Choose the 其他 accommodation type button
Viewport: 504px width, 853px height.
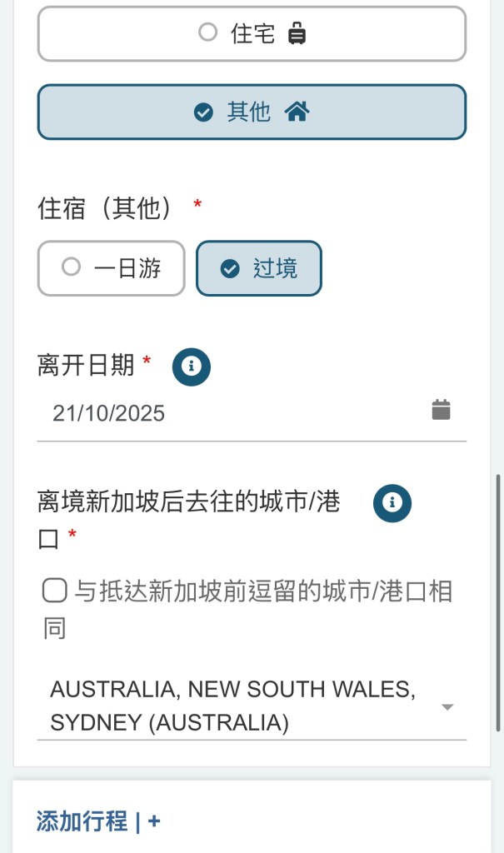click(252, 112)
